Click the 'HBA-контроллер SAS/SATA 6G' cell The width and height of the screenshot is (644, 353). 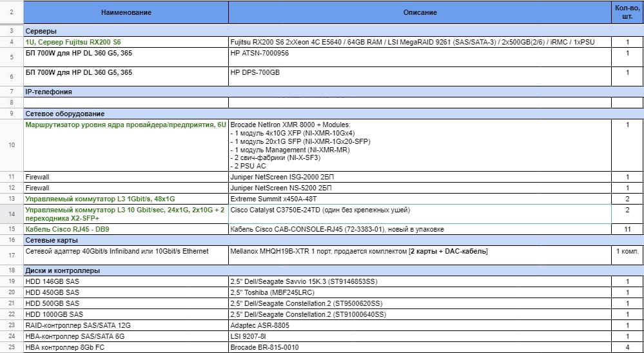pyautogui.click(x=126, y=337)
